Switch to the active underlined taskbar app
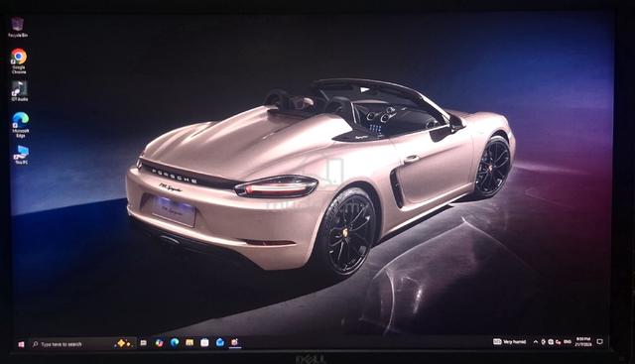Screen dimensions: 635x364 tap(234, 342)
